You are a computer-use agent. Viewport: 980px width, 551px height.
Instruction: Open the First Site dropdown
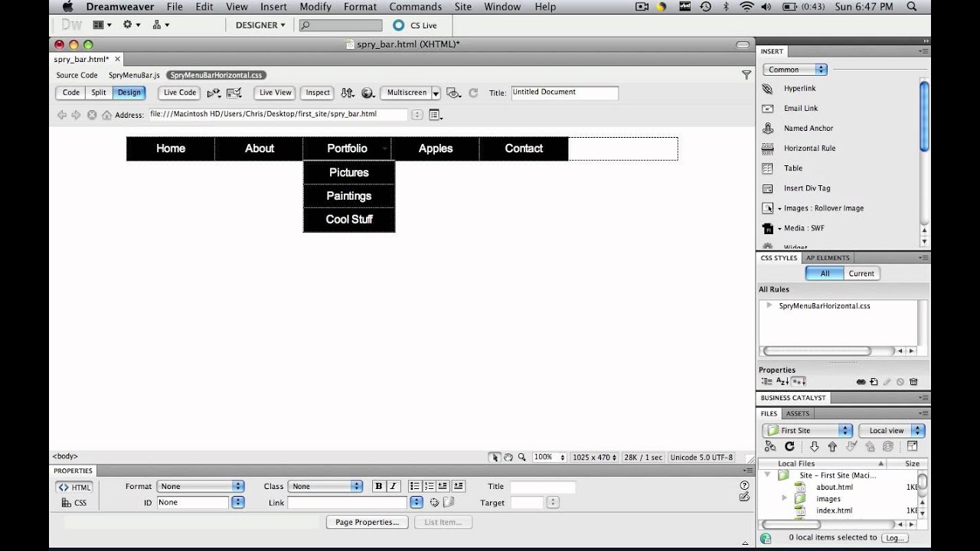point(807,431)
